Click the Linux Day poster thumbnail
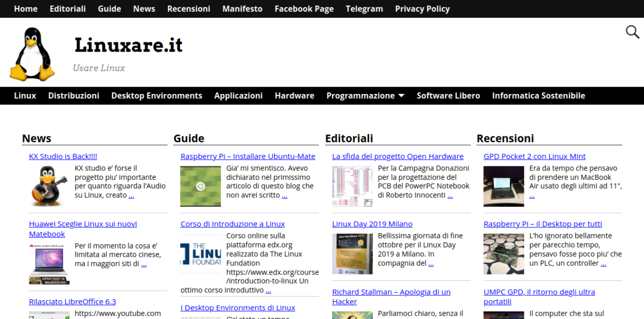The height and width of the screenshot is (319, 644). point(353,253)
